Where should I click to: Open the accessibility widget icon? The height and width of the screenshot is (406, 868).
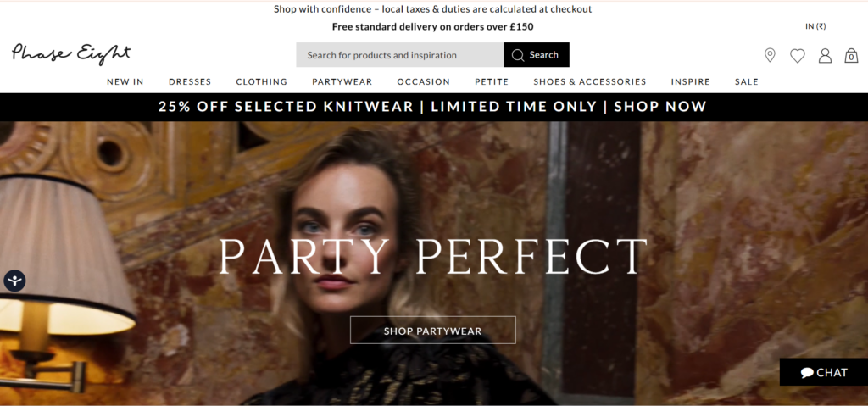pos(14,281)
